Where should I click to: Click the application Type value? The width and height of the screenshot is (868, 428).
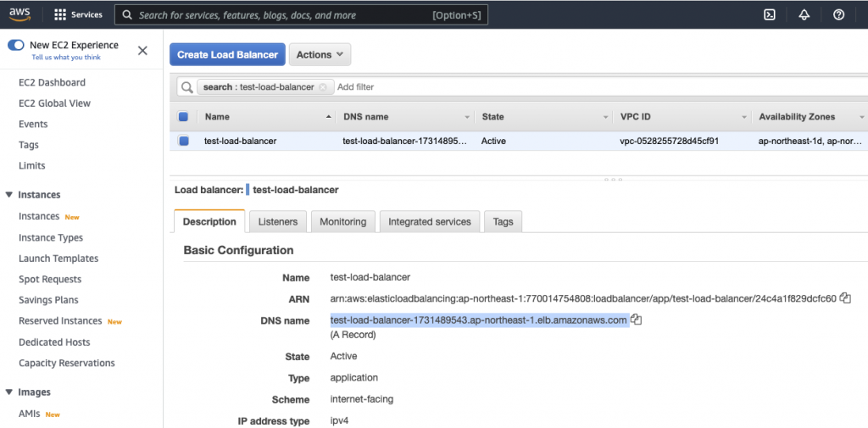point(354,378)
